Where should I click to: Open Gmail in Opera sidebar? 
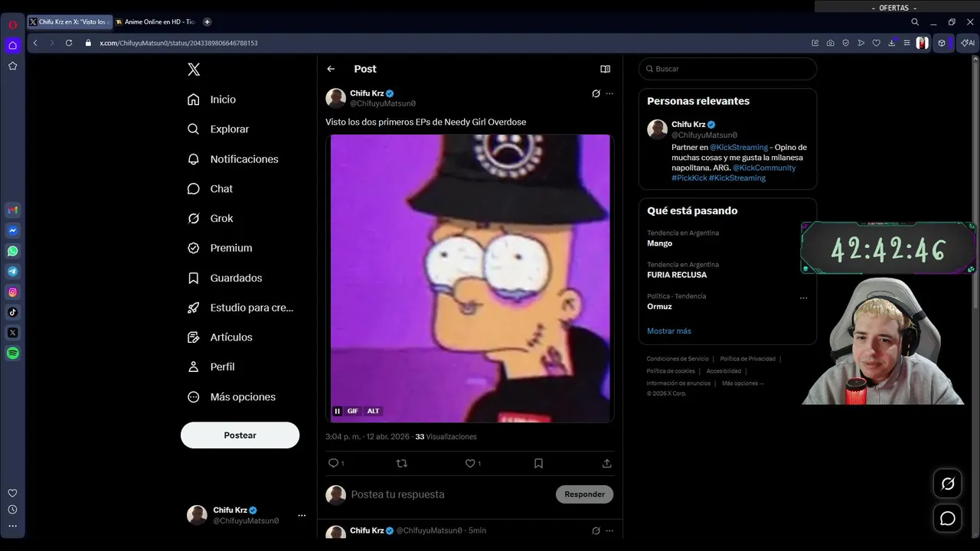click(13, 210)
